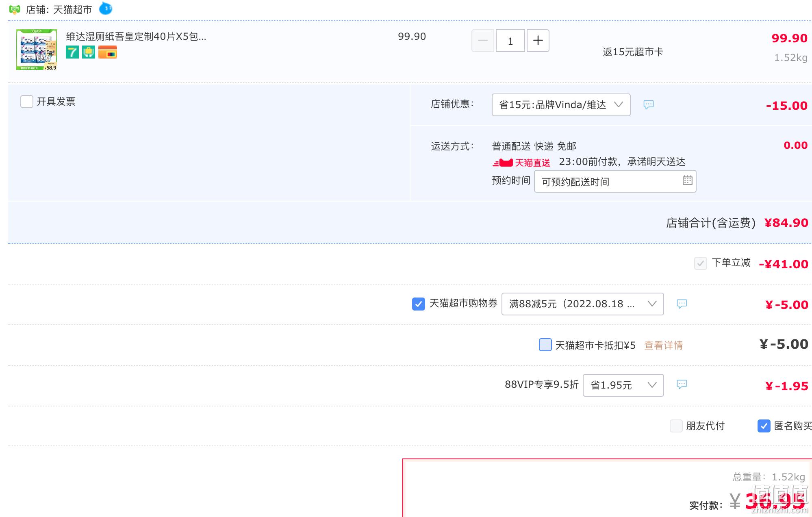812x517 pixels.
Task: Click the Tmall supermarket logo icon
Action: click(15, 9)
